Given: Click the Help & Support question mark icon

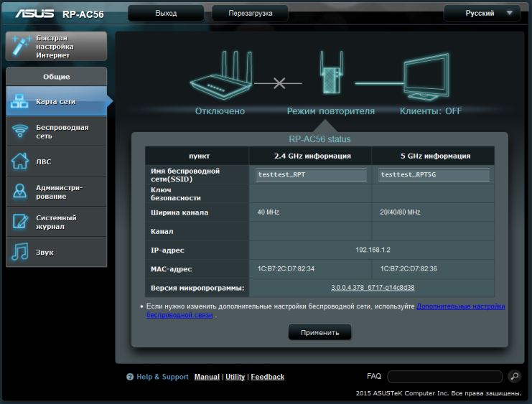Looking at the screenshot, I should [130, 377].
